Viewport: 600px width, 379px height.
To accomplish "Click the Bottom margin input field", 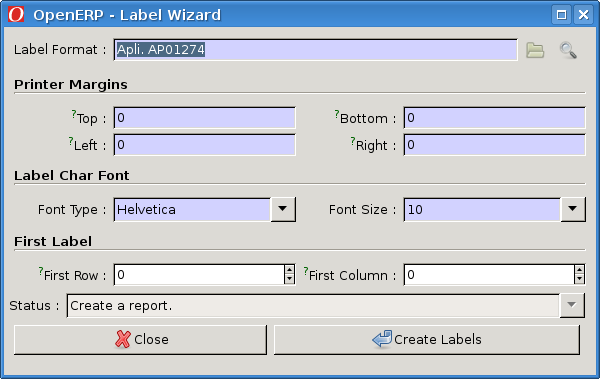I will [x=495, y=118].
